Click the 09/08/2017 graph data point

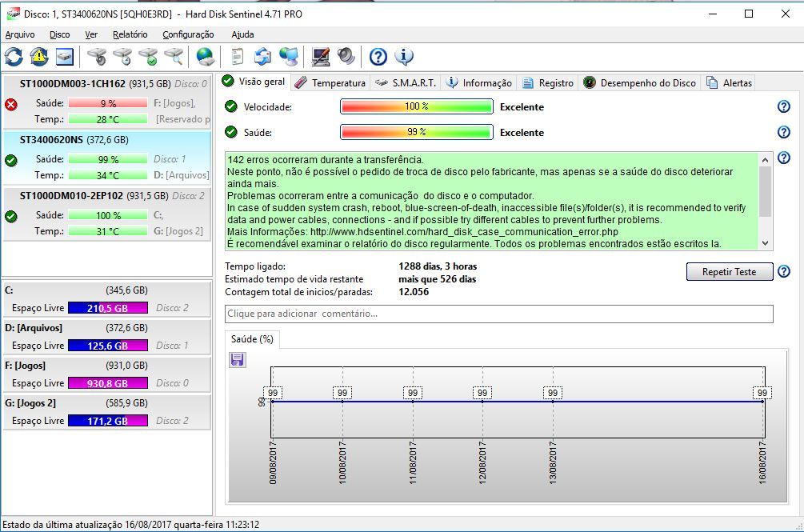coord(272,402)
